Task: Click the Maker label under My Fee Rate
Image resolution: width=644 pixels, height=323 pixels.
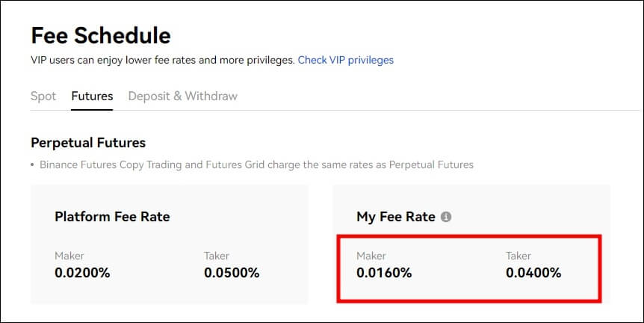Action: (371, 256)
